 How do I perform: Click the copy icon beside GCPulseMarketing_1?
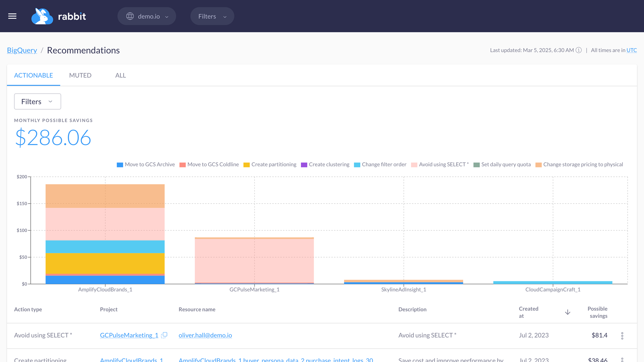(164, 335)
